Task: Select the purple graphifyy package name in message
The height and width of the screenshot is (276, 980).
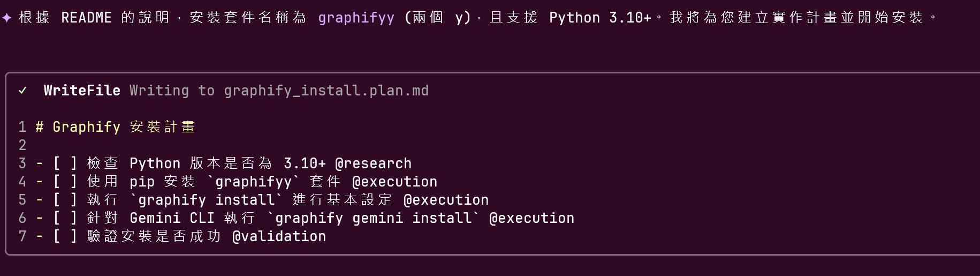Action: (356, 18)
